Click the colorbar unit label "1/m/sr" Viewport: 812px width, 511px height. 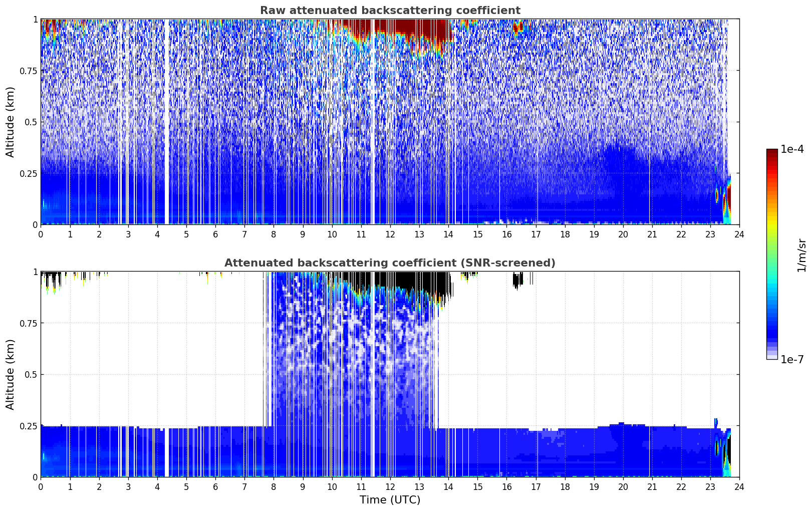[801, 255]
